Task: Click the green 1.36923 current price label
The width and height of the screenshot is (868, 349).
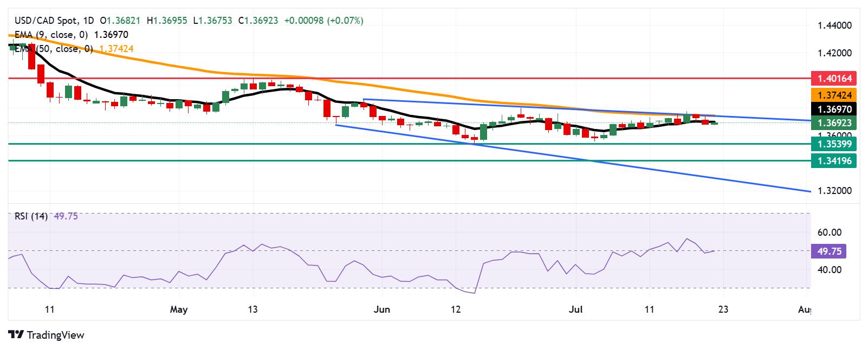Action: click(834, 123)
